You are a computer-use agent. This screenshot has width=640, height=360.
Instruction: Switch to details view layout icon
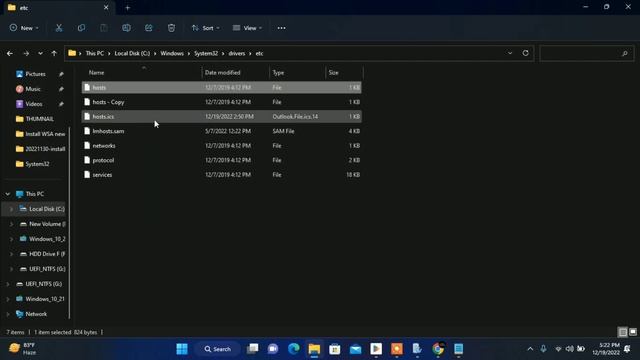pyautogui.click(x=623, y=332)
